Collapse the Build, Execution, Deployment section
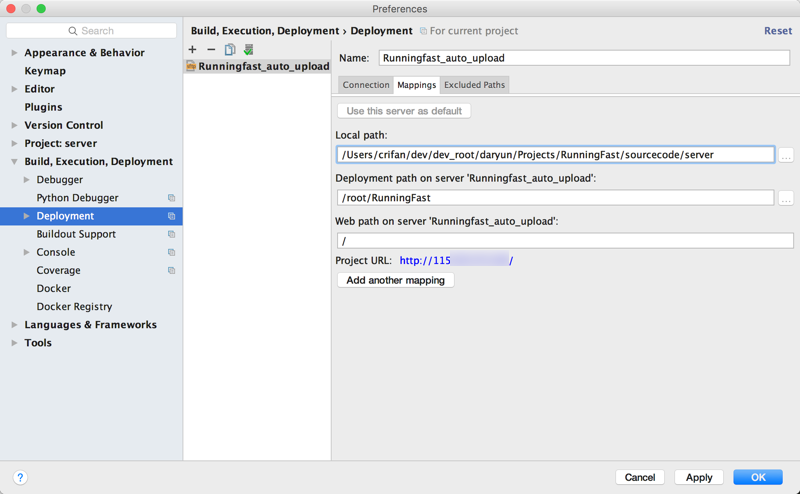Image resolution: width=800 pixels, height=494 pixels. click(x=14, y=162)
